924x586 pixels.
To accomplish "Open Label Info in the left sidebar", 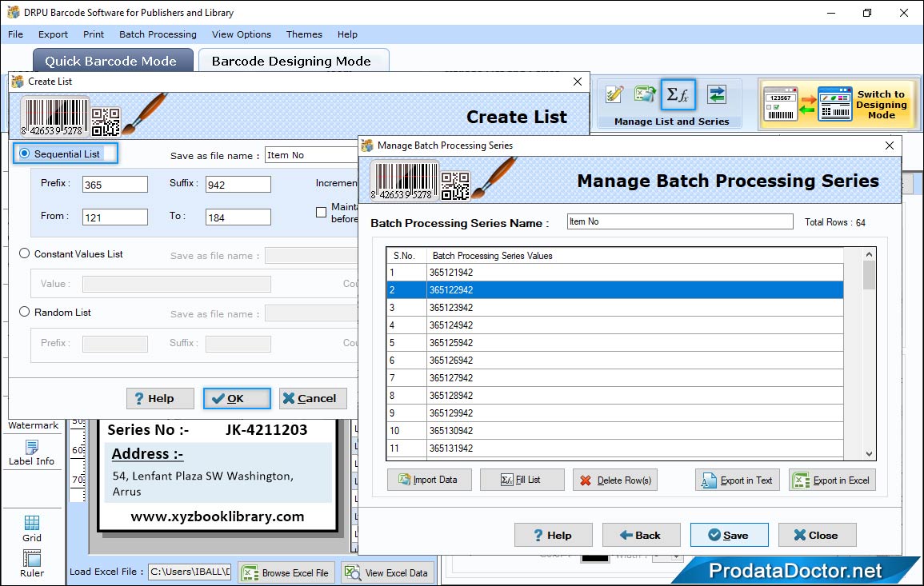I will [x=31, y=453].
